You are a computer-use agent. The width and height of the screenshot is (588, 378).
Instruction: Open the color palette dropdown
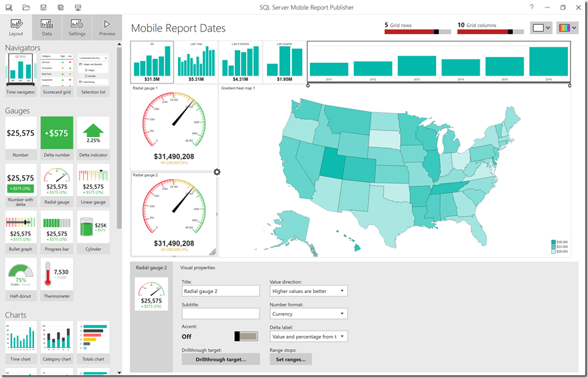[567, 28]
